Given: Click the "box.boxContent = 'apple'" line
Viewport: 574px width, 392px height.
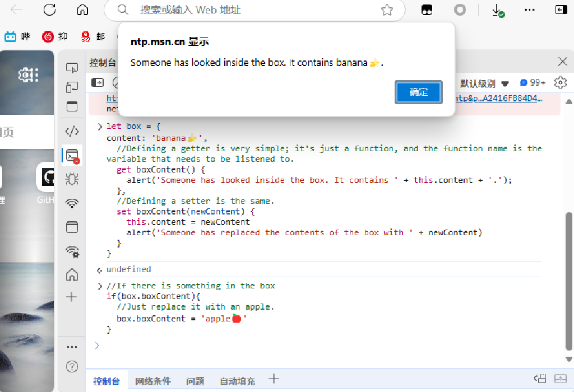Looking at the screenshot, I should pyautogui.click(x=182, y=319).
